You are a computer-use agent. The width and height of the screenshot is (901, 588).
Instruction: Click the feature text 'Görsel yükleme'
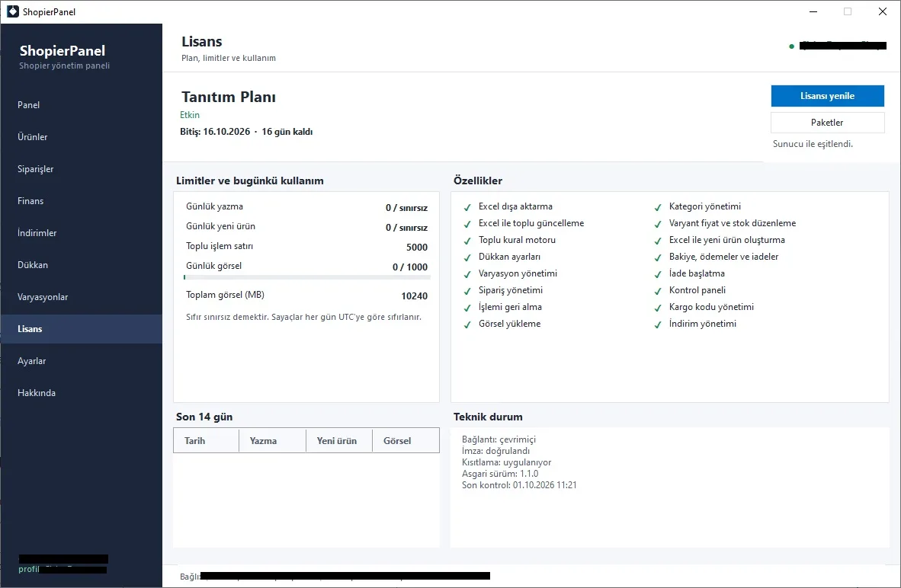coord(510,324)
